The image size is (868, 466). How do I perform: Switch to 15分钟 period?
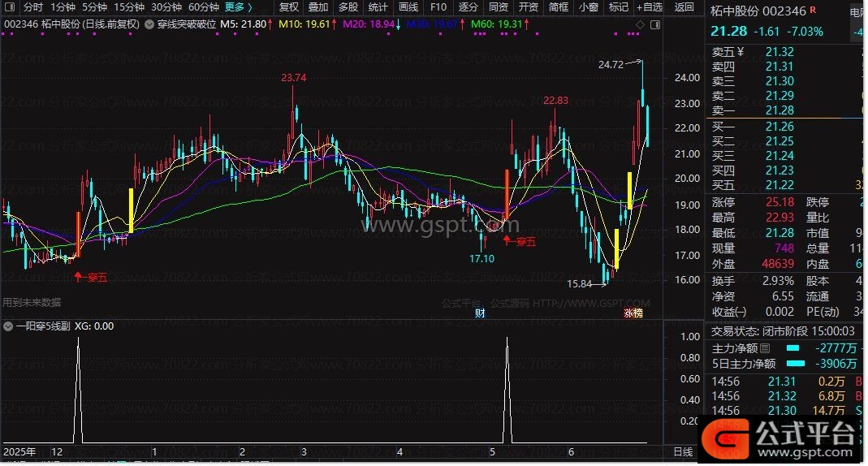(129, 7)
